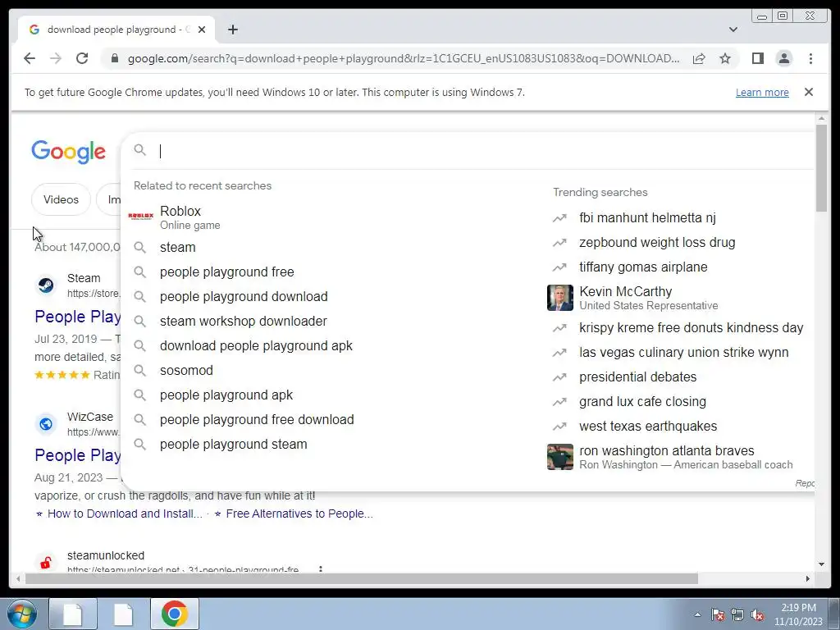The height and width of the screenshot is (630, 840).
Task: Open trending search 'zepbound weight loss drug'
Action: 657,242
